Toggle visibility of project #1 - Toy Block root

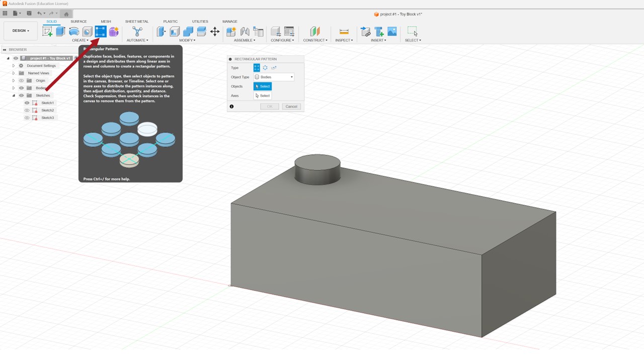16,58
